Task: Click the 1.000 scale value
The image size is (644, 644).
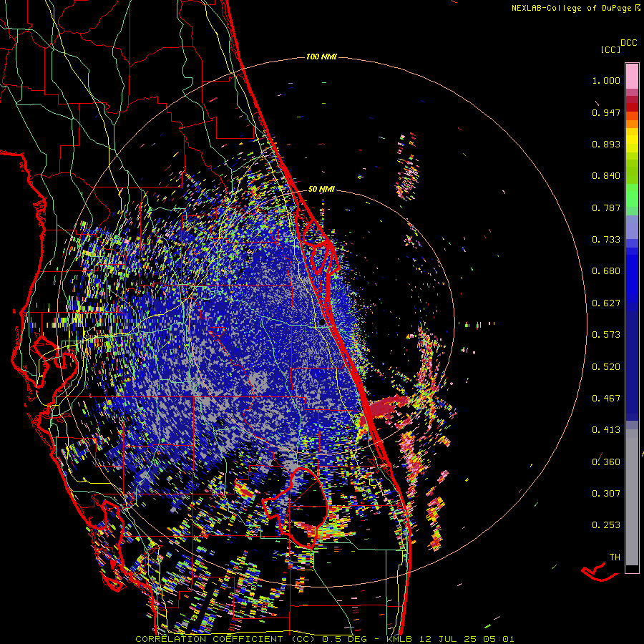Action: point(606,80)
